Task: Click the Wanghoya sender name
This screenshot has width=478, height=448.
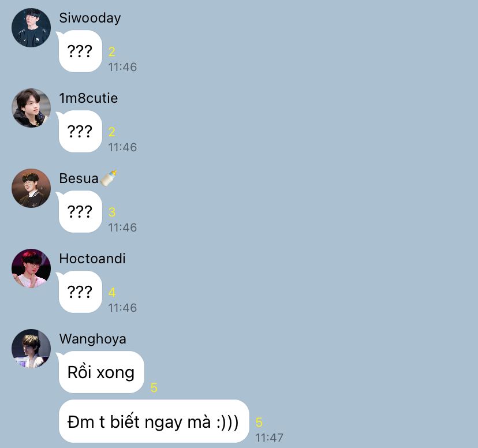Action: 93,339
